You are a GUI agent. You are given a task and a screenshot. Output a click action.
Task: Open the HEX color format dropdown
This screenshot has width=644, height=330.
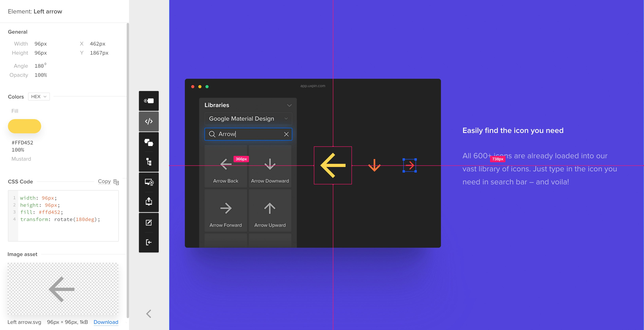39,97
